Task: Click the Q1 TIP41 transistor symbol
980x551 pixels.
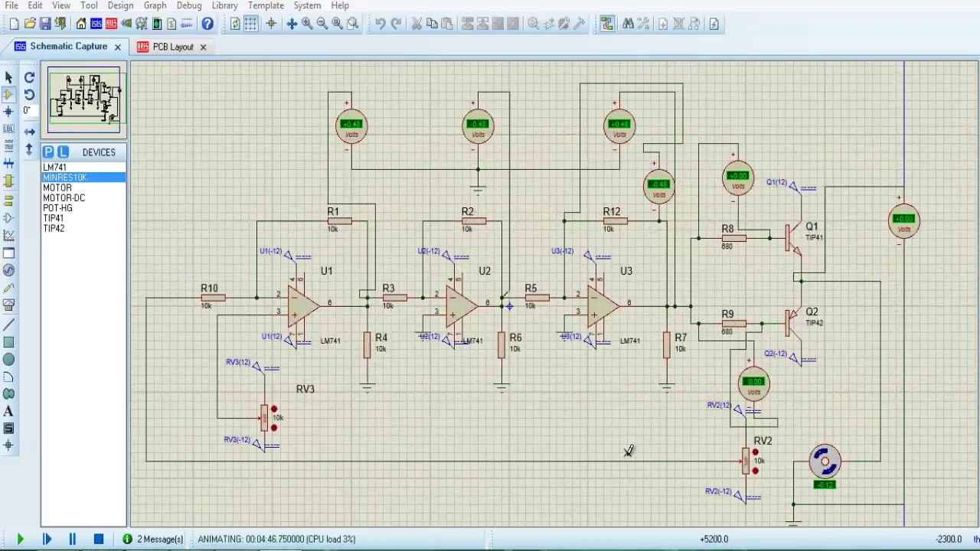Action: [793, 237]
